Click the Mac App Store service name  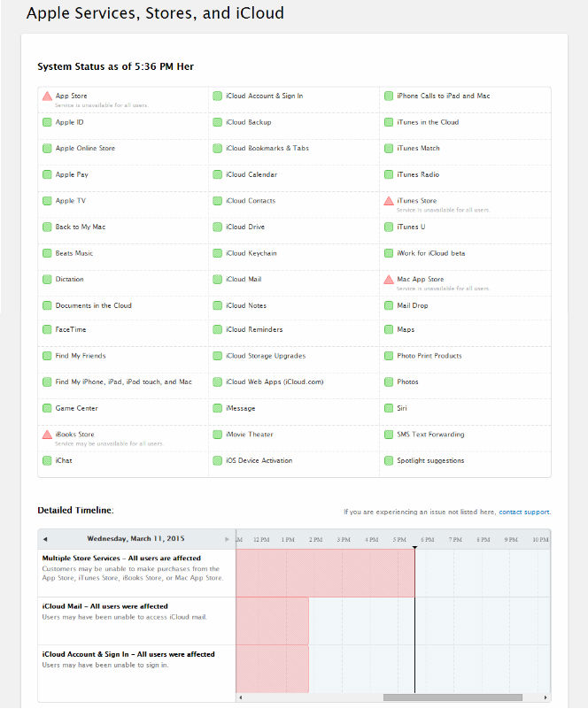tap(421, 280)
